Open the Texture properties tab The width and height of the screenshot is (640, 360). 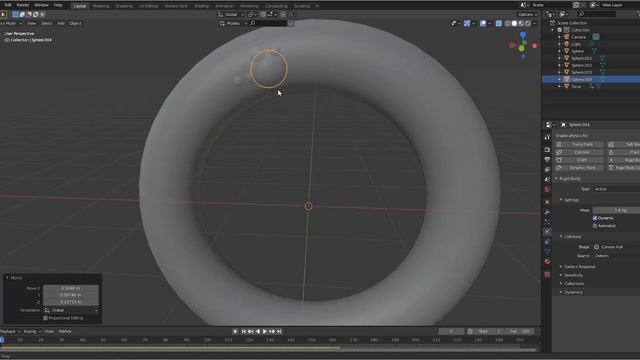click(x=547, y=274)
